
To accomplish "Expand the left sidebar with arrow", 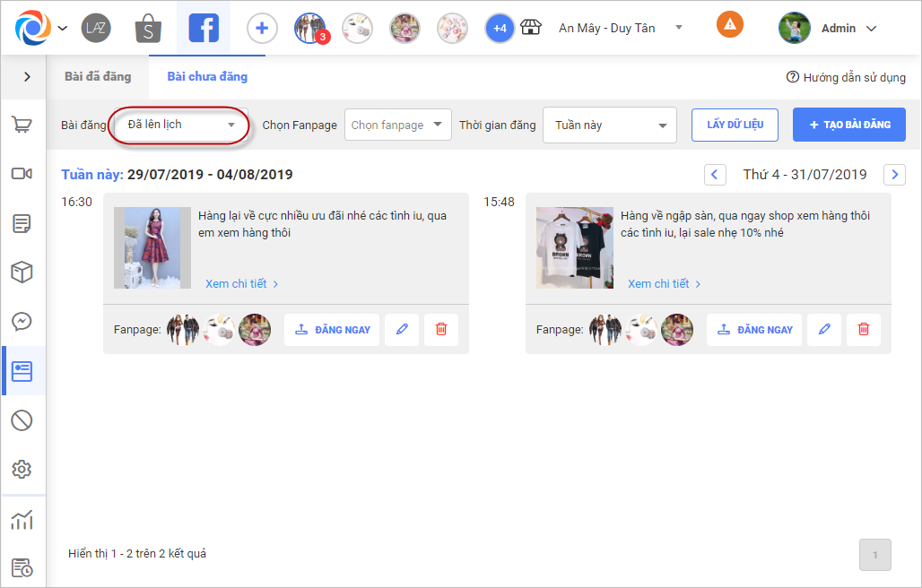I will click(x=27, y=77).
